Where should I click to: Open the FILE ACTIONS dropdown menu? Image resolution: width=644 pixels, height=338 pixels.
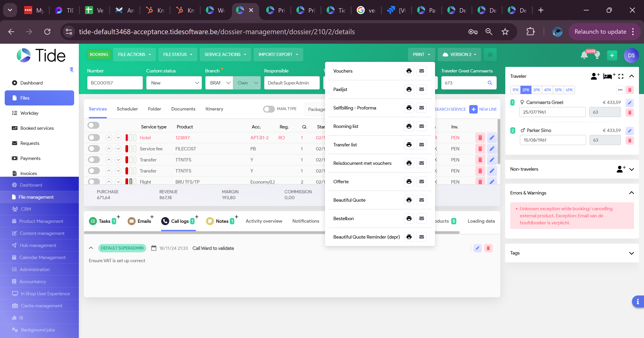click(x=134, y=54)
